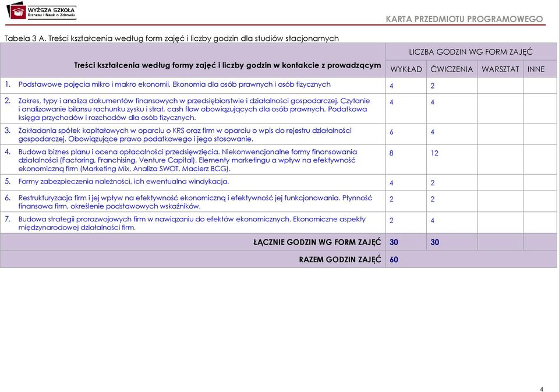Click phrase 'Obowiązujące prawo podatkowego i jego stosowanie'
The image size is (559, 392).
[161, 139]
